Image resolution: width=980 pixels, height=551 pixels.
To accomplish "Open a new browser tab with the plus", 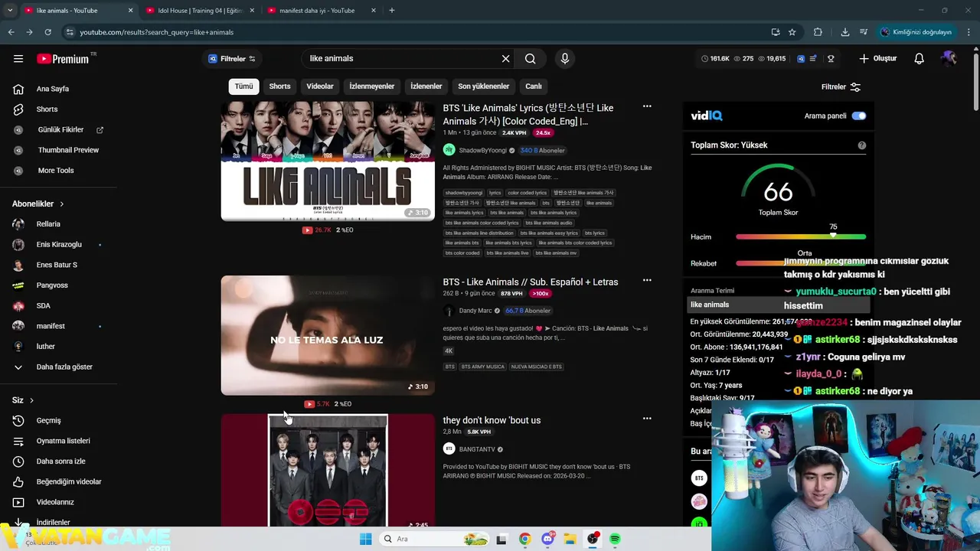I will tap(392, 11).
